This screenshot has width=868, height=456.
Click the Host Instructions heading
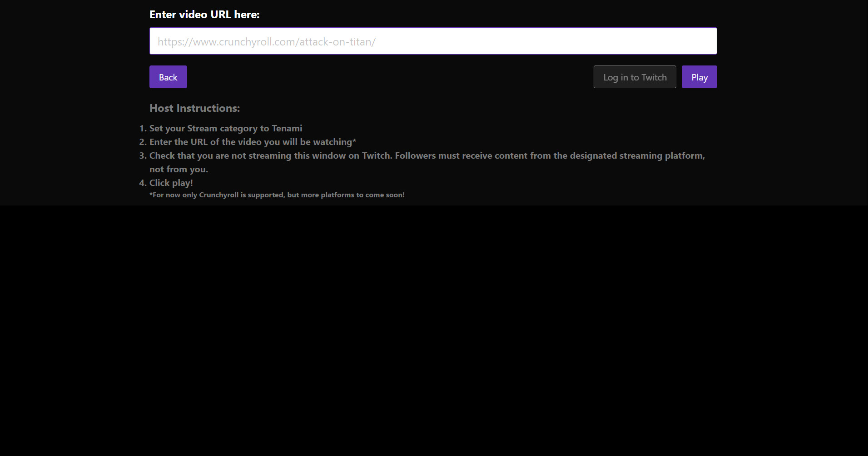pos(194,108)
